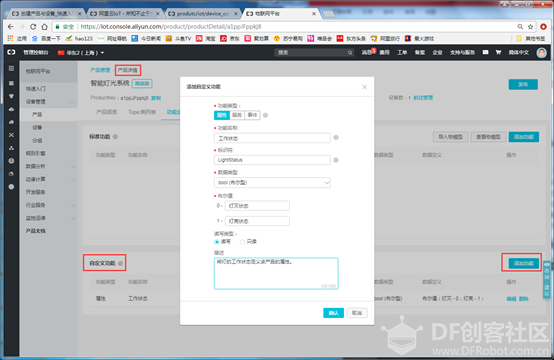
Task: Go back using the browser back arrow
Action: [11, 26]
